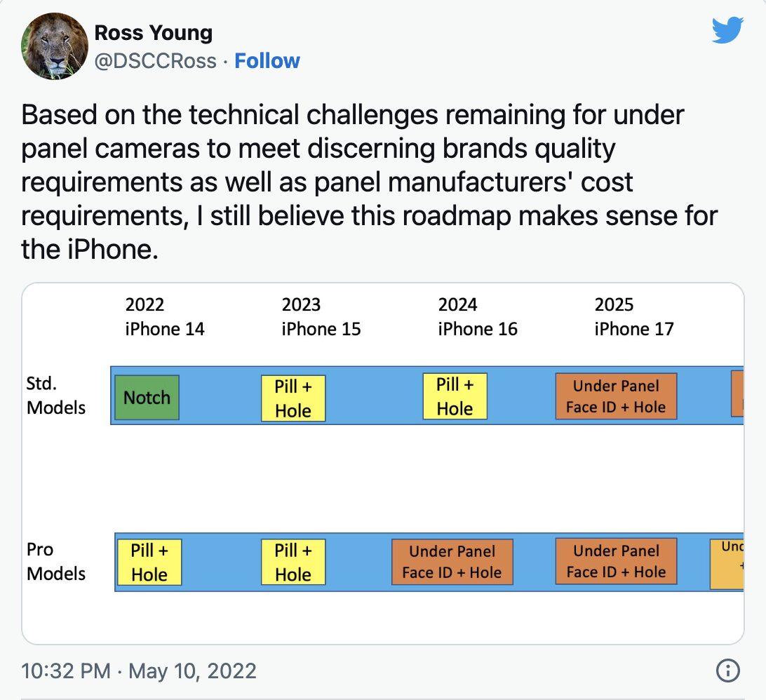Viewport: 766px width, 700px height.
Task: Click the Twitter bird logo icon
Action: tap(727, 30)
